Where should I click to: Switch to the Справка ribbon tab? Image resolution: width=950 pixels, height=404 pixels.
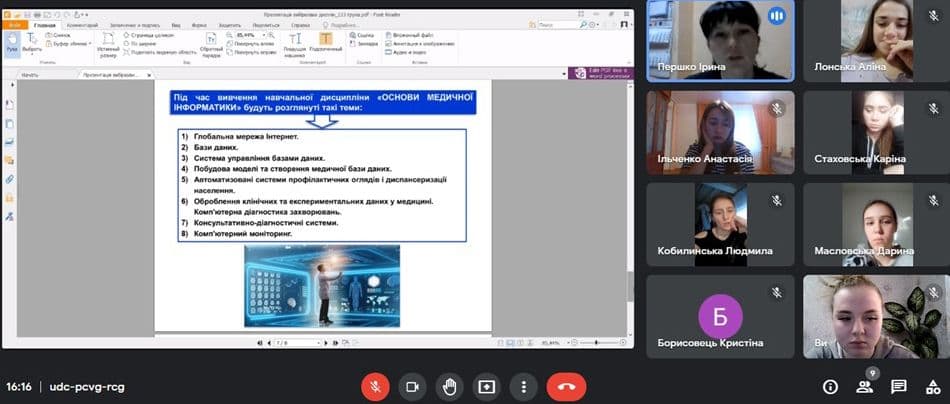[301, 25]
